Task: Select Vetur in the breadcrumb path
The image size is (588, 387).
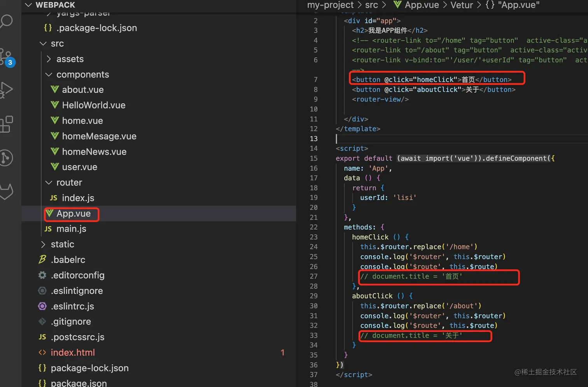Action: click(x=462, y=5)
